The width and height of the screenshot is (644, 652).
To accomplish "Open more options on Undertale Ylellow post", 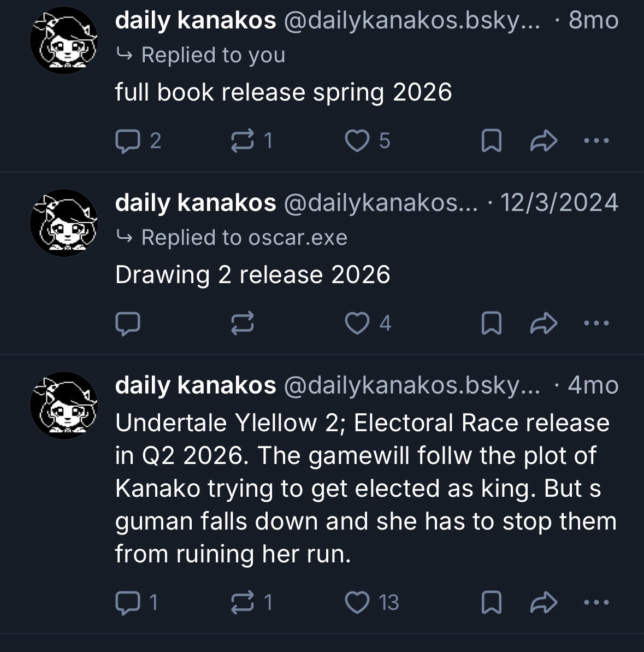I will coord(595,602).
